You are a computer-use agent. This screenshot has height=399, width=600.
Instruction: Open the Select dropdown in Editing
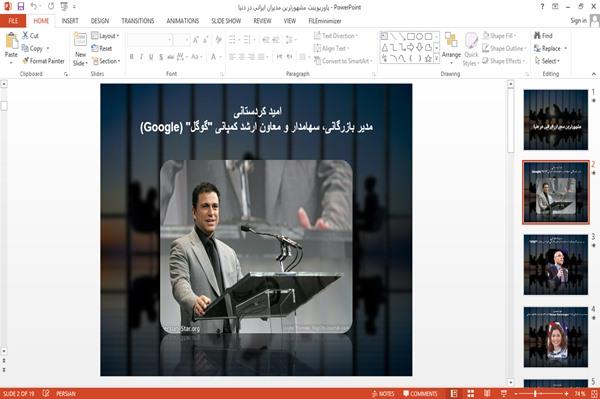pos(547,61)
